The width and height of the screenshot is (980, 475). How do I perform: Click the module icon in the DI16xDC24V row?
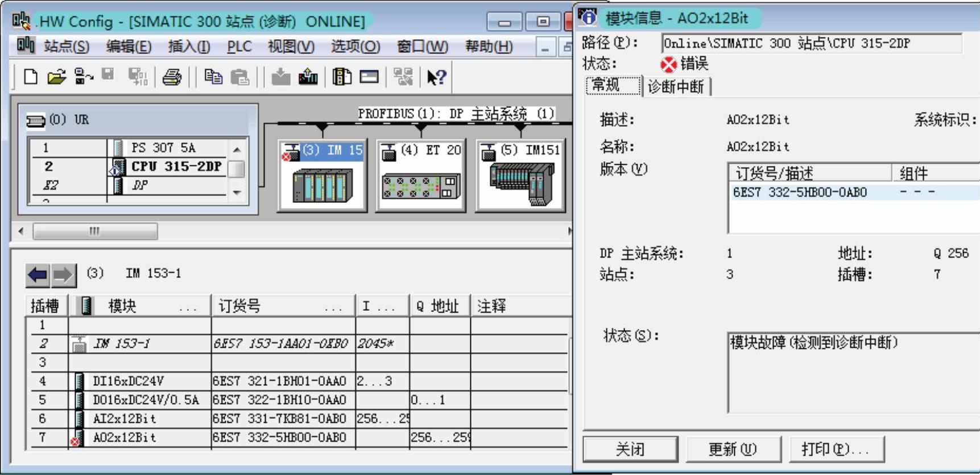(x=80, y=381)
